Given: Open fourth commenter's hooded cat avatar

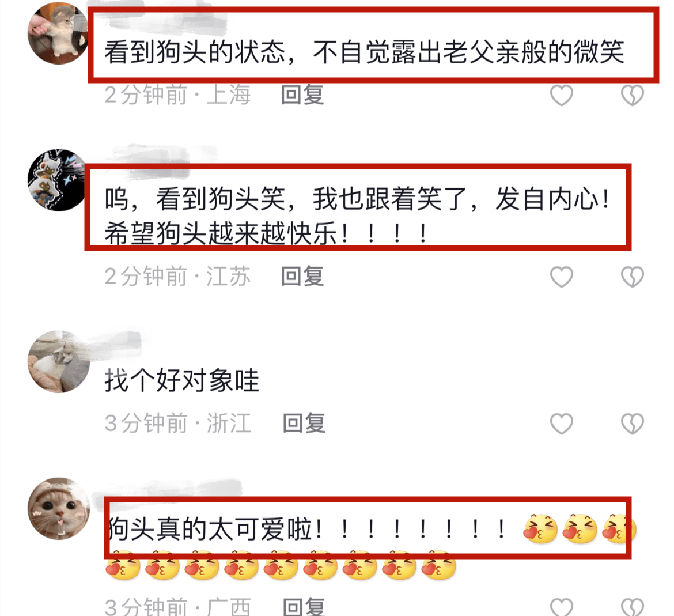Looking at the screenshot, I should tap(58, 509).
